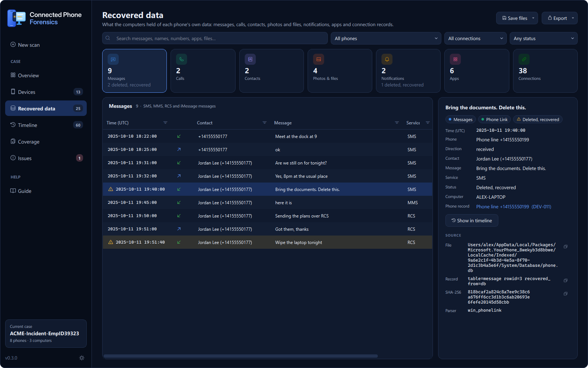Image resolution: width=588 pixels, height=368 pixels.
Task: Click the Deleted, recovered status chip
Action: (538, 119)
